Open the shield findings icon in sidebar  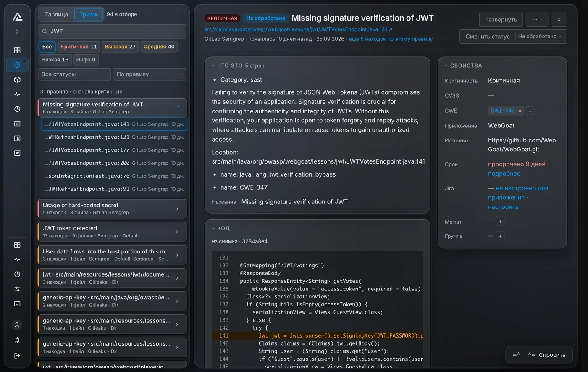17,65
